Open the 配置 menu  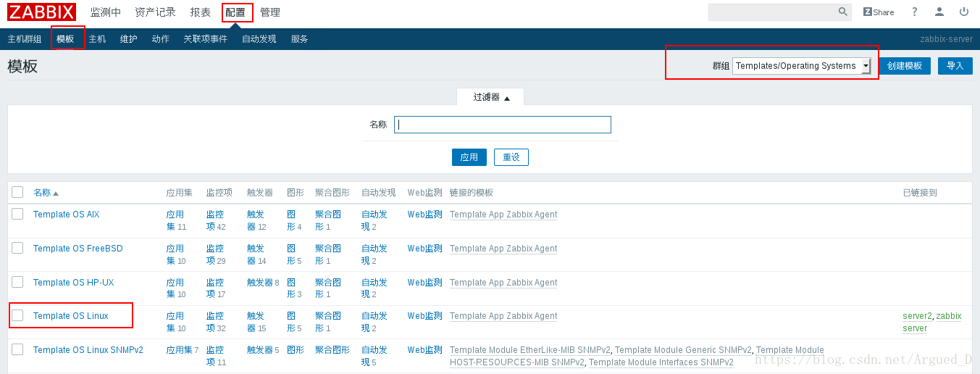click(235, 12)
